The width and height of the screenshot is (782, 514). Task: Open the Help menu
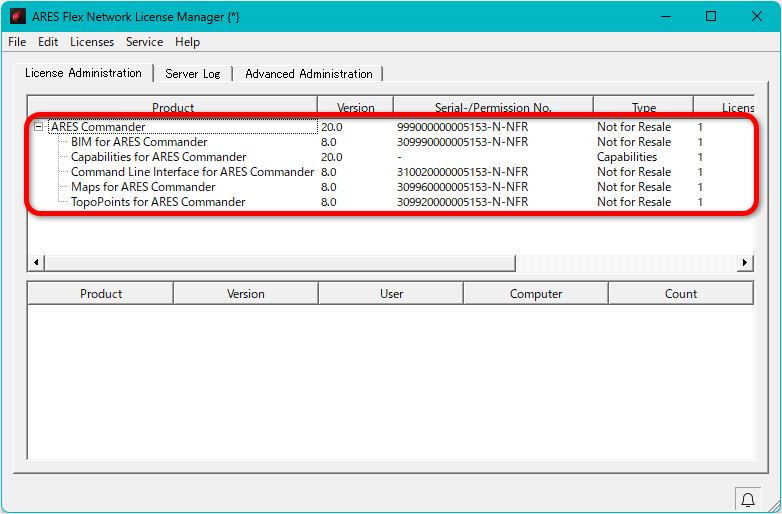pyautogui.click(x=187, y=42)
